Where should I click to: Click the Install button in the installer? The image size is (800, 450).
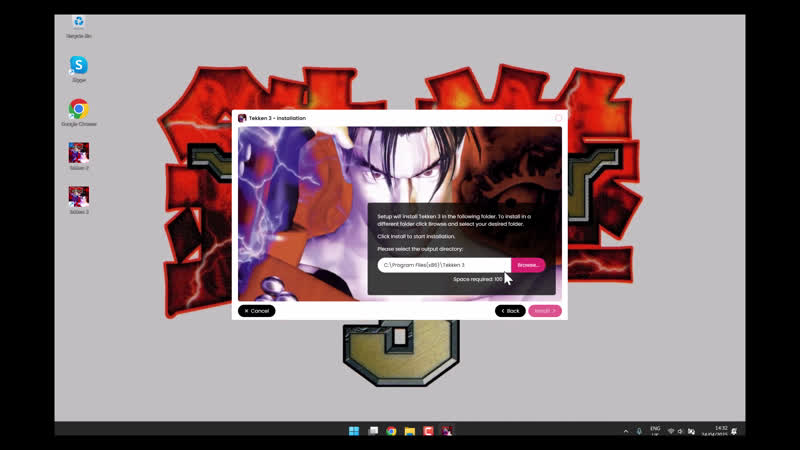coord(545,311)
